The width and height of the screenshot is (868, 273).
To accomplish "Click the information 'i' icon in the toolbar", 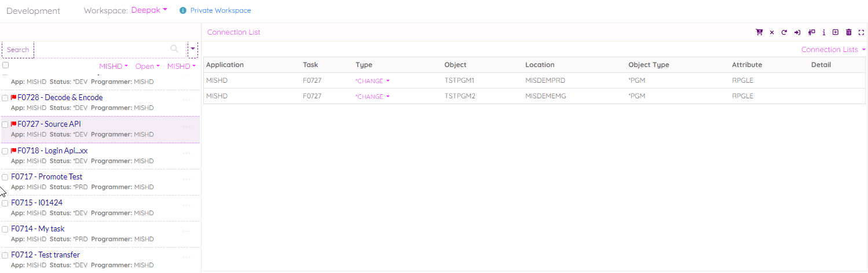I will 823,32.
